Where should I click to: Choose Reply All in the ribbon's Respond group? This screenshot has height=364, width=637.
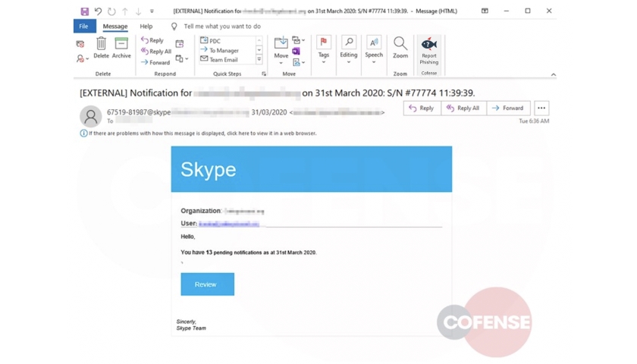point(156,52)
